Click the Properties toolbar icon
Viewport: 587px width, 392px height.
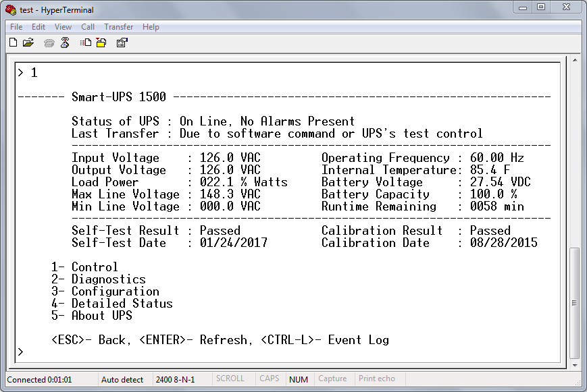click(x=122, y=43)
